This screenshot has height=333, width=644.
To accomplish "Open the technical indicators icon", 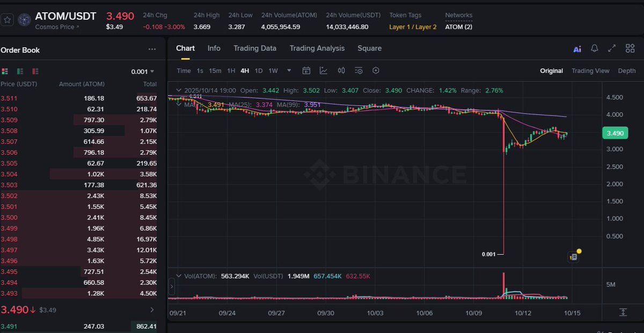I will 324,71.
